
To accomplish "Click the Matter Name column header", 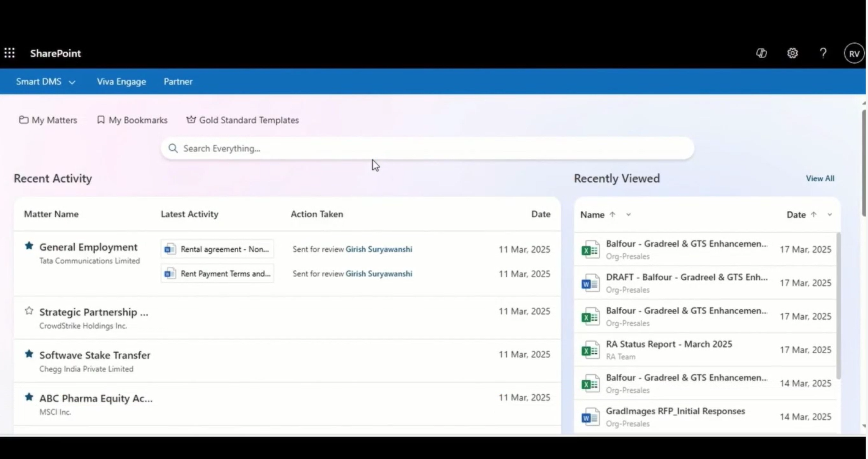I will (51, 214).
